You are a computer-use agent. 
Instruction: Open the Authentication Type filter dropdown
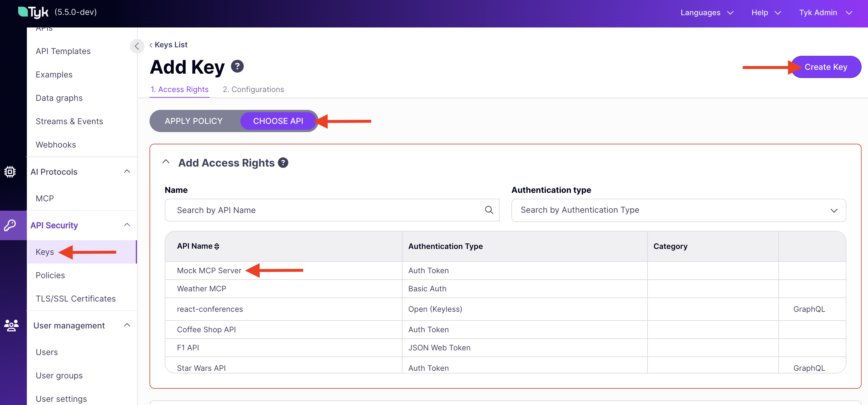coord(679,210)
